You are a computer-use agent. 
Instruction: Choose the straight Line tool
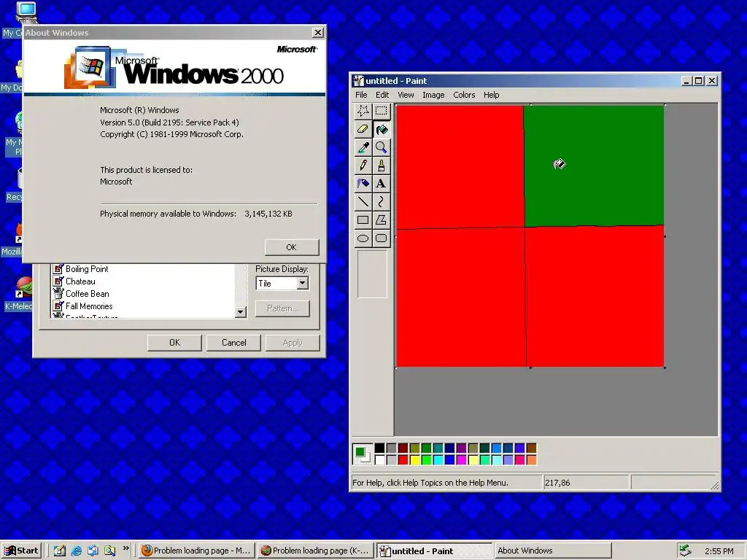[x=363, y=201]
